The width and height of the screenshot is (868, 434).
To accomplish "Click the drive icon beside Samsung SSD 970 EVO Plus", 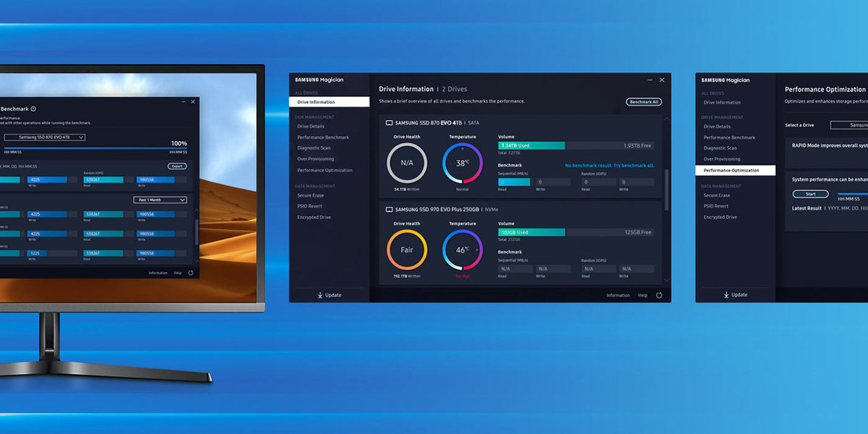I will coord(389,210).
